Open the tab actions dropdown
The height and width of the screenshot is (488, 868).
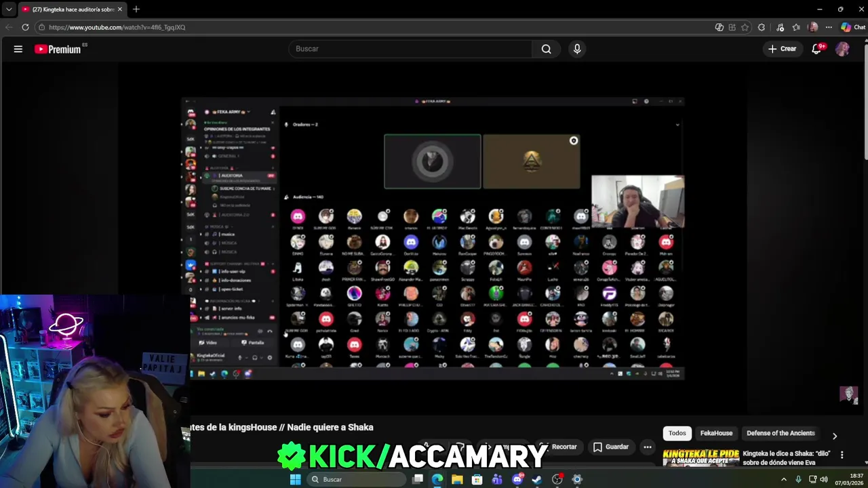click(8, 9)
